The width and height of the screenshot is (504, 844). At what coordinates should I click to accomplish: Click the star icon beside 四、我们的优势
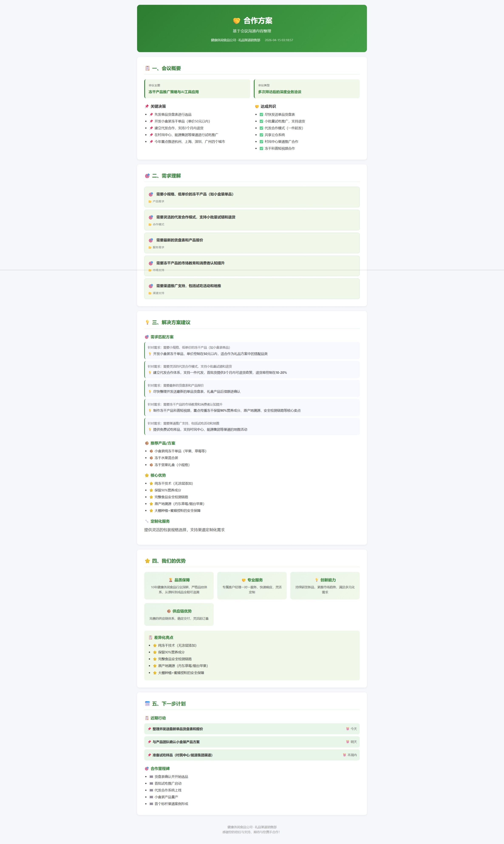(x=147, y=561)
